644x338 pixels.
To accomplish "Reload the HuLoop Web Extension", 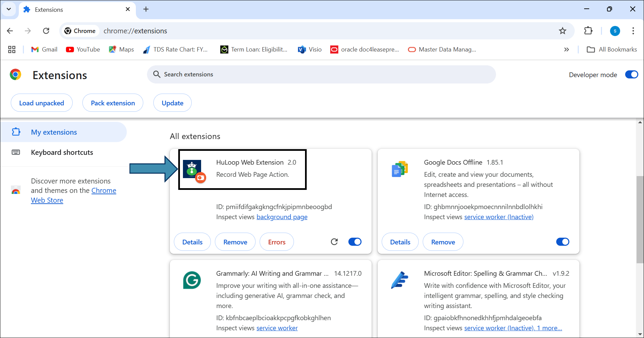I will [334, 242].
